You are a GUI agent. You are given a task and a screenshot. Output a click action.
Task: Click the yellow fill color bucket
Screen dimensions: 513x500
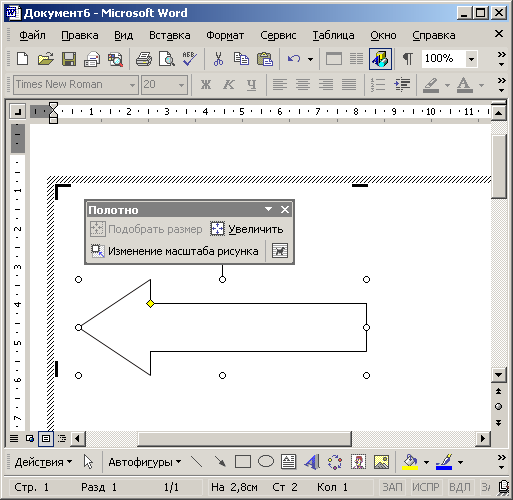point(410,462)
